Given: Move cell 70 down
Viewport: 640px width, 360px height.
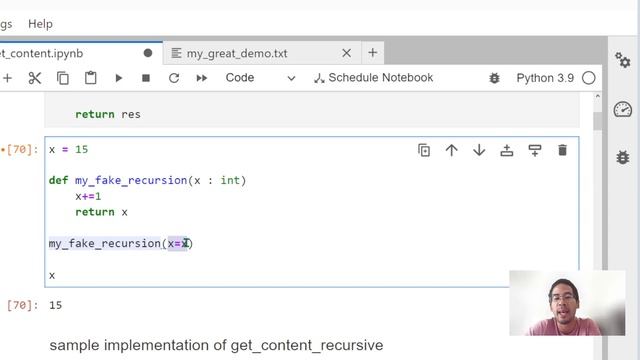Looking at the screenshot, I should click(479, 150).
